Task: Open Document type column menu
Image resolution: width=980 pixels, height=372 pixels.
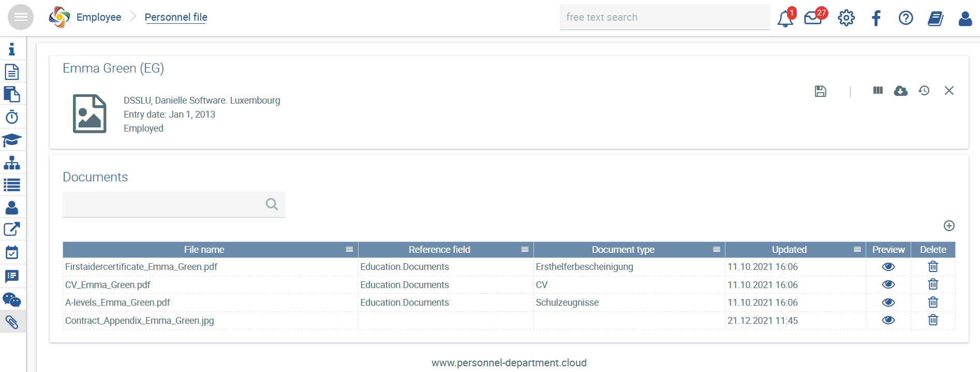Action: [716, 250]
